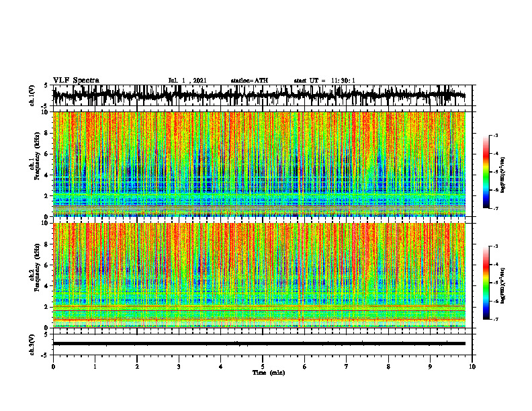Click the ch.1 color bar unit label
The width and height of the screenshot is (532, 411).
503,175
